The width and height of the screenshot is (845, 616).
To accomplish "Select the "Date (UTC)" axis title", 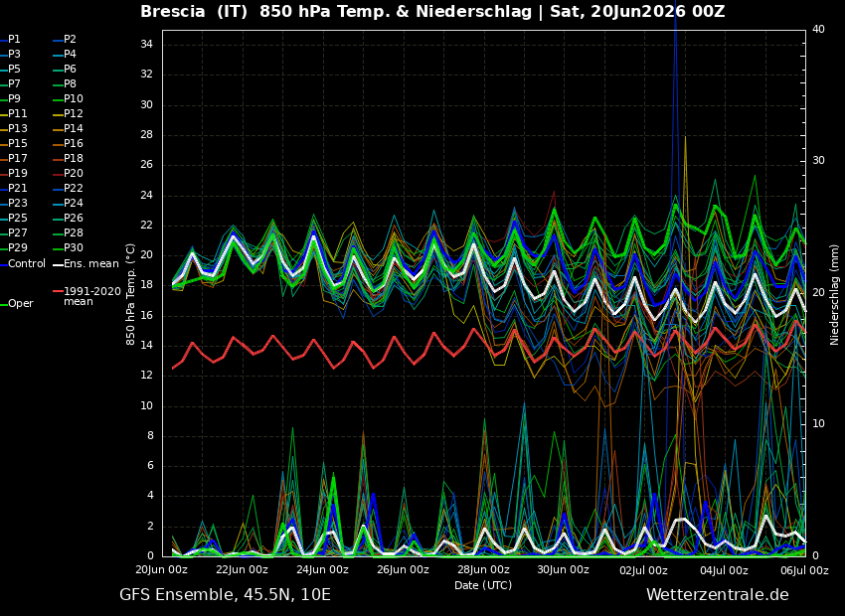I will point(483,585).
